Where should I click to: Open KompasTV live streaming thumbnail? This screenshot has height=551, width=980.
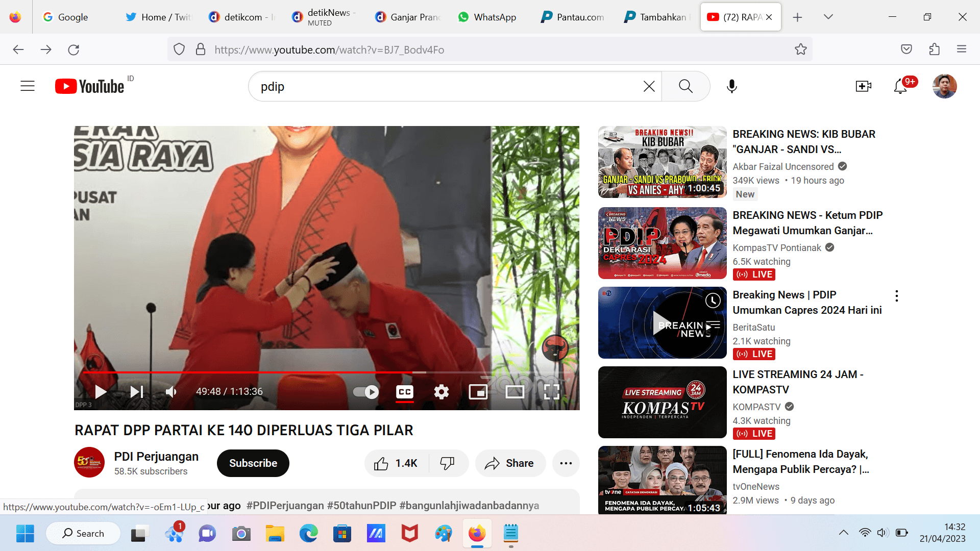click(x=662, y=402)
